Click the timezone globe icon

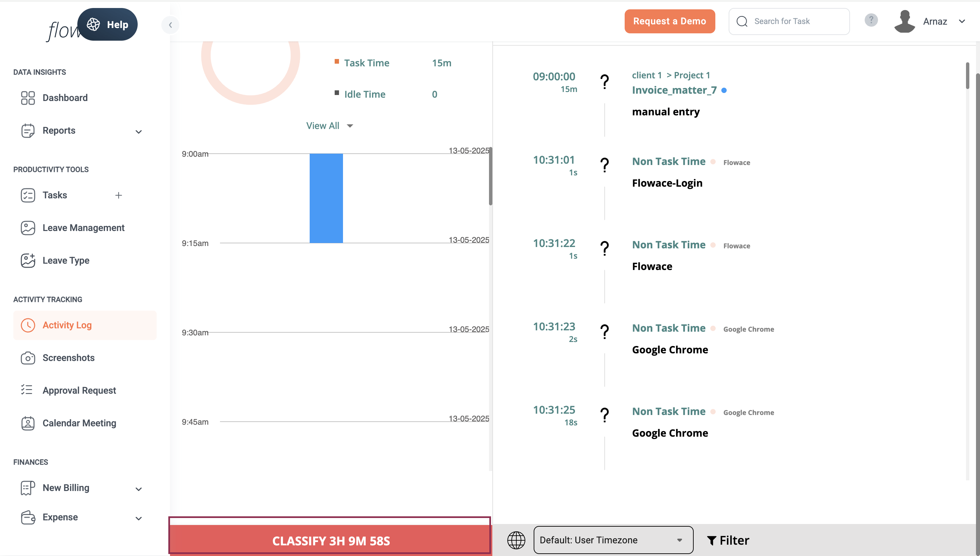516,540
